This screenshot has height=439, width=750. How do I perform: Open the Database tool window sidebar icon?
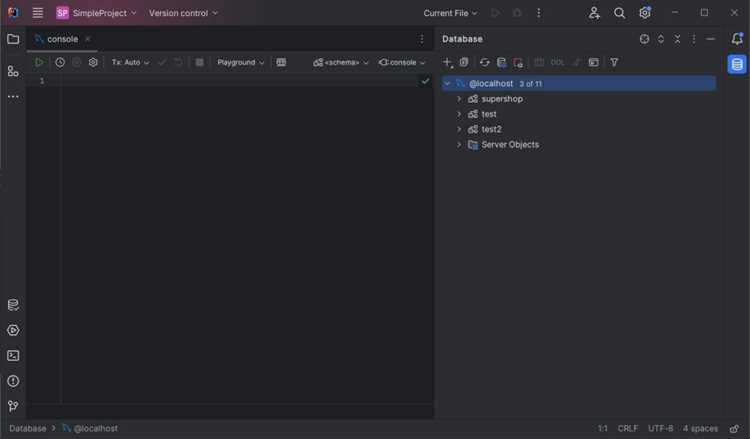737,64
